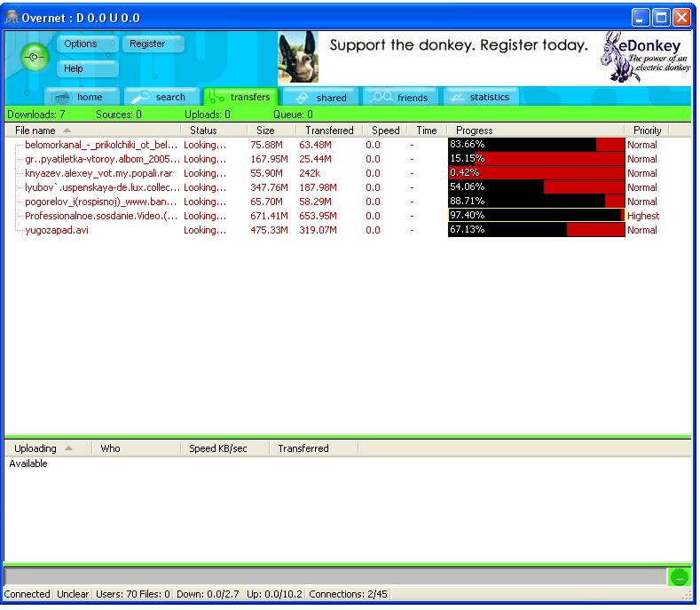Switch to the home tab
Viewport: 700px width, 610px height.
82,97
